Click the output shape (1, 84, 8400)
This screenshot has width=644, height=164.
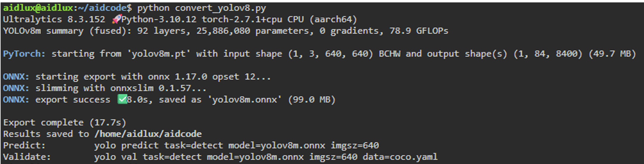tap(547, 54)
